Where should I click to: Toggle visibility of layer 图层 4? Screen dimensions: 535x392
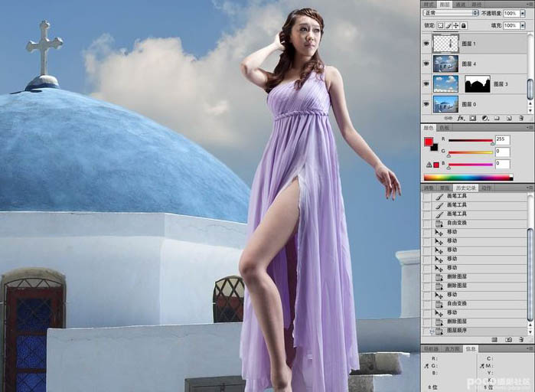tap(426, 64)
